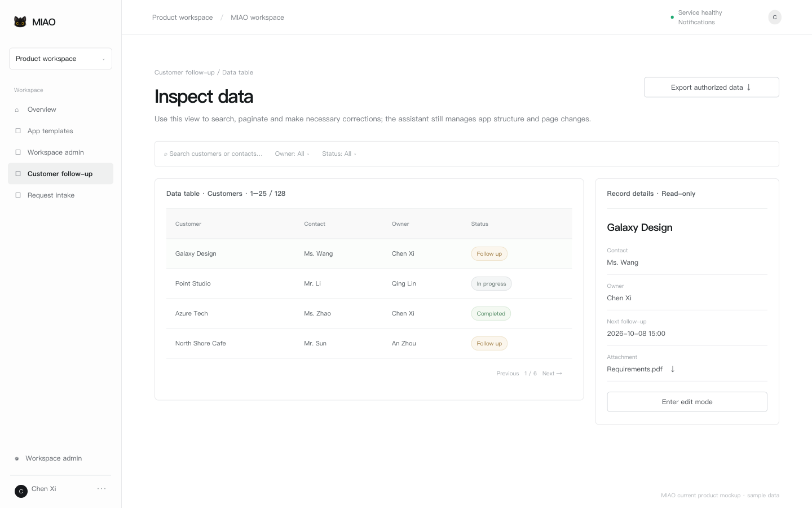The image size is (812, 508).
Task: Click the magnifier icon in the search field
Action: [166, 154]
